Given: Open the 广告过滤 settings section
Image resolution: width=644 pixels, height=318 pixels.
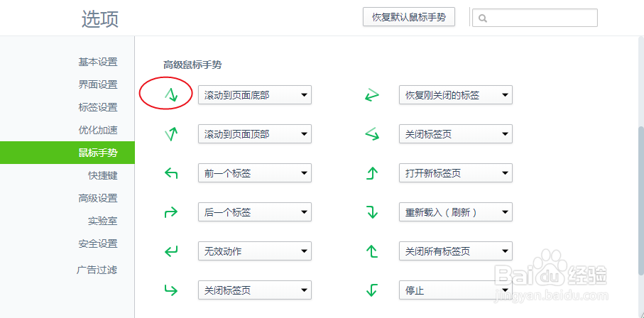Looking at the screenshot, I should (x=98, y=270).
